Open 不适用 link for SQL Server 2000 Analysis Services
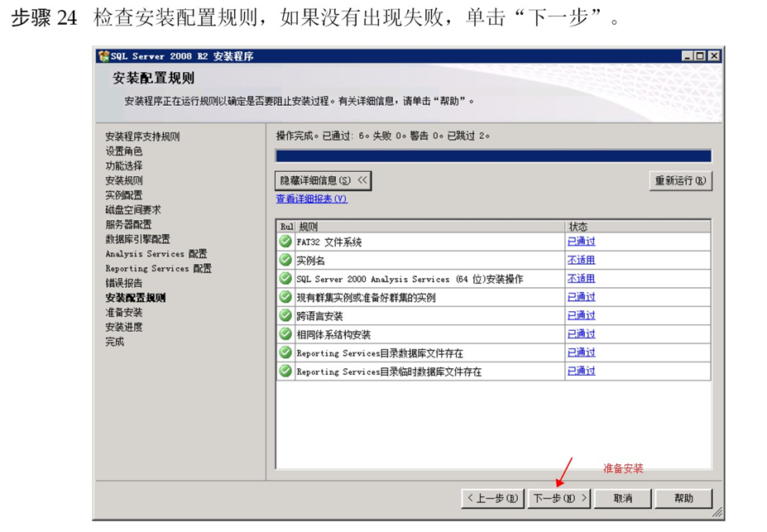The width and height of the screenshot is (767, 532). click(581, 279)
